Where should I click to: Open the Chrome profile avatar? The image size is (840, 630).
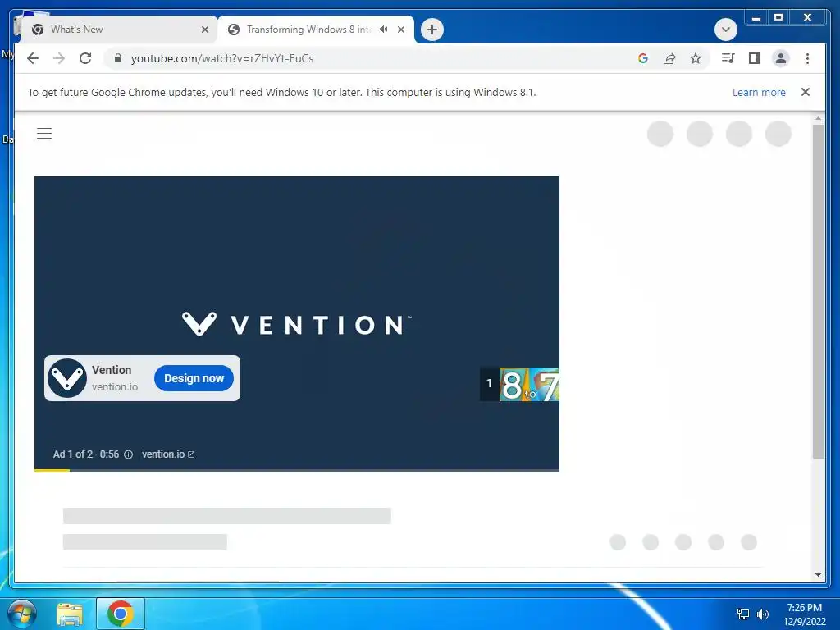coord(781,58)
